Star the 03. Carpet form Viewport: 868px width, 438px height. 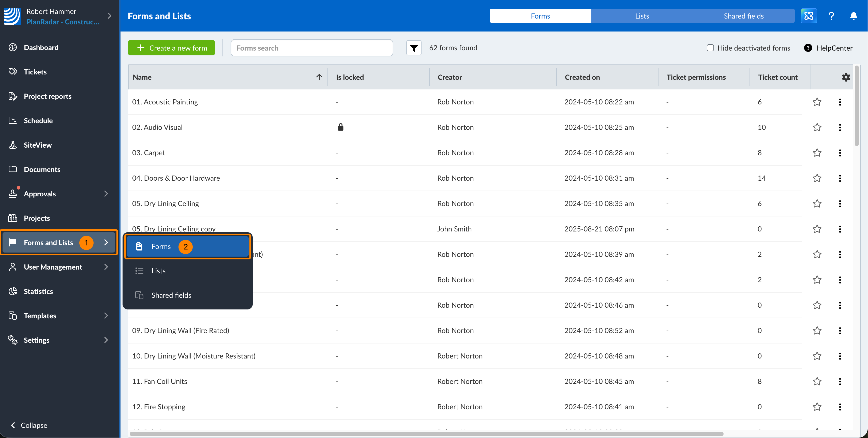click(817, 153)
